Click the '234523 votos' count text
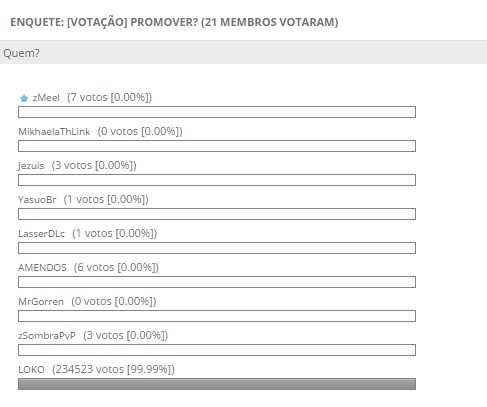This screenshot has width=487, height=407. pyautogui.click(x=89, y=369)
